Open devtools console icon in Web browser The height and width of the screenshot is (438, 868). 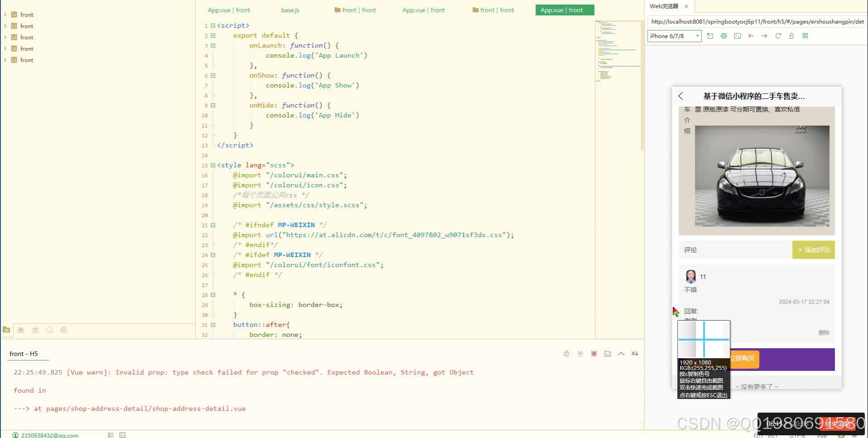[x=738, y=36]
